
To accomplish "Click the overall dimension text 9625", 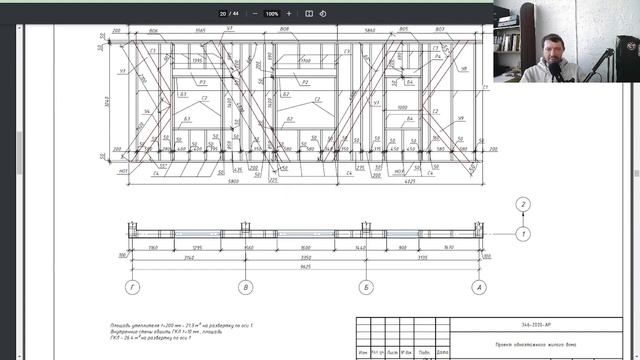I will tap(305, 267).
